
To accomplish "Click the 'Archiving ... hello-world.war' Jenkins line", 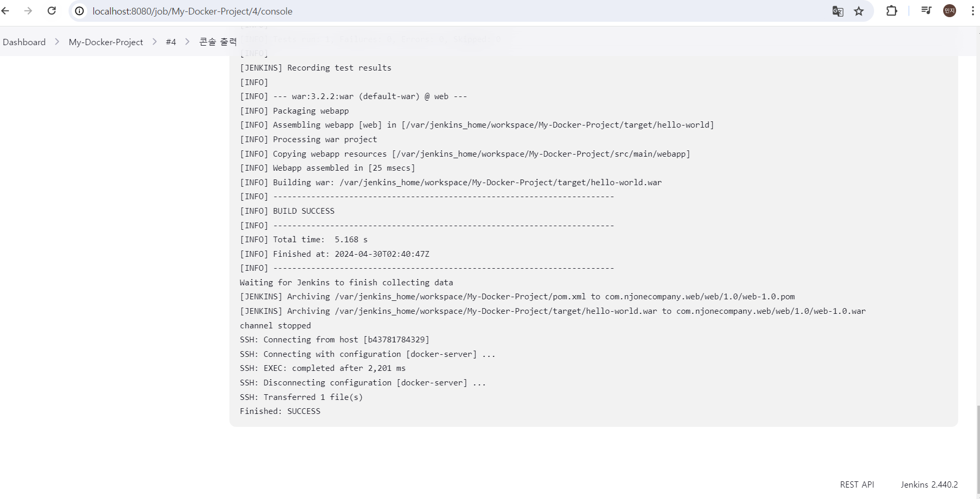I will click(553, 311).
